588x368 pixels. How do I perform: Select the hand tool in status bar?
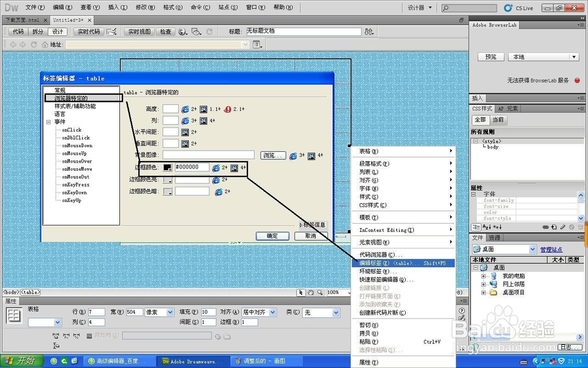(x=310, y=293)
